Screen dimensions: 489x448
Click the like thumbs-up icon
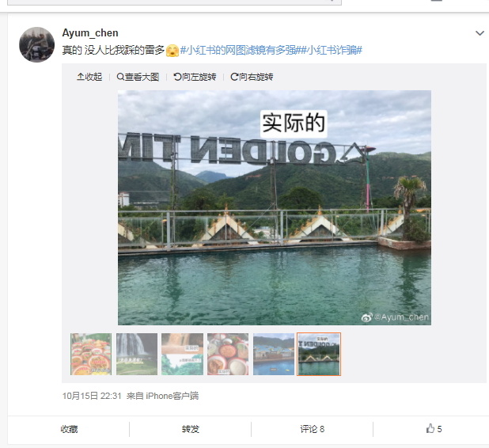pos(430,428)
